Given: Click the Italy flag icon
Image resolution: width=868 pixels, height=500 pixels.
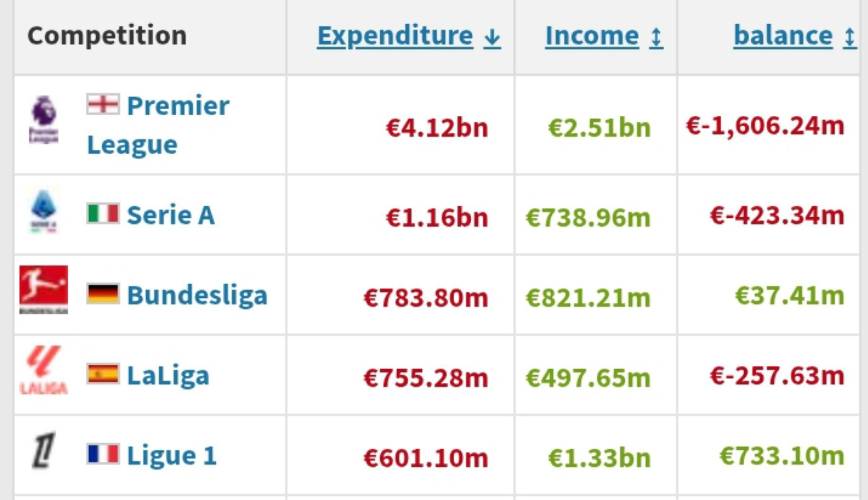Looking at the screenshot, I should [x=102, y=213].
